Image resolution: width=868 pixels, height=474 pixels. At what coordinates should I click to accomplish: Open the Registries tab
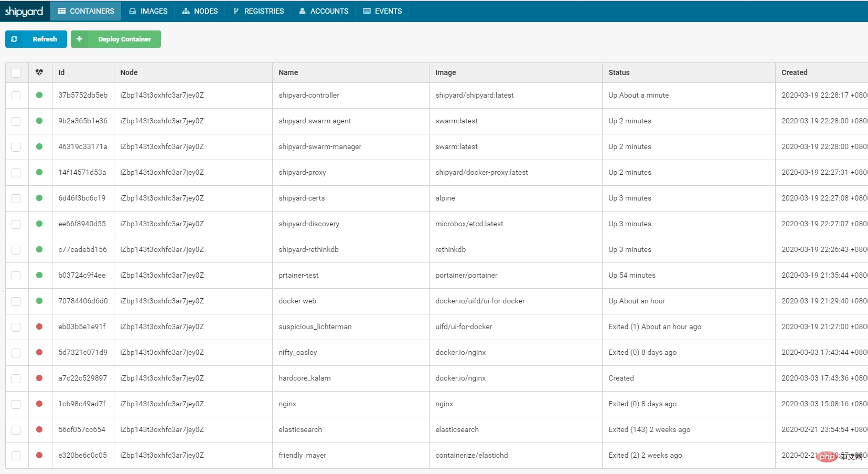[x=259, y=11]
